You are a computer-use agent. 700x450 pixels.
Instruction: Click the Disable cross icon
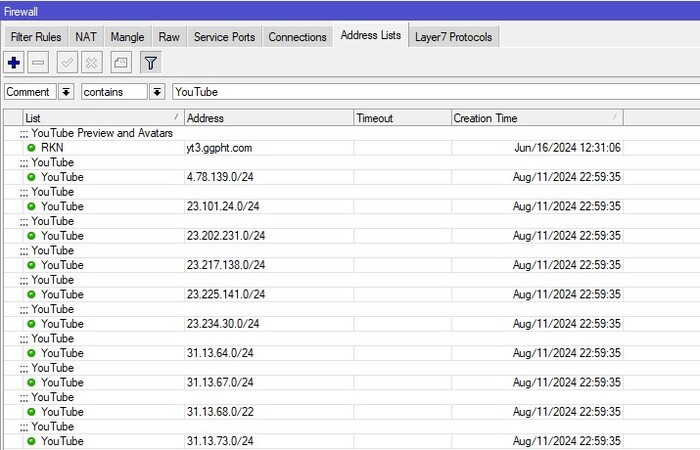92,63
